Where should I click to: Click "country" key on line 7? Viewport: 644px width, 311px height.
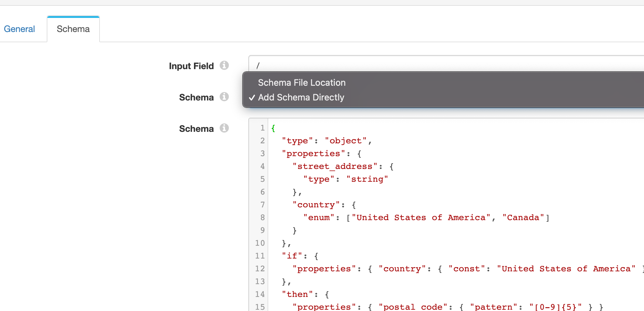coord(316,205)
